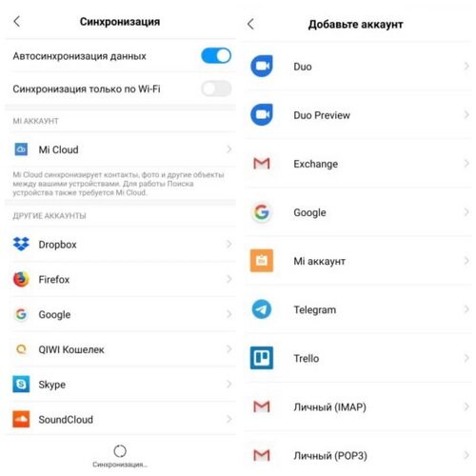Tap the SoundCloud orange icon
Screen dimensions: 476x476
point(21,419)
